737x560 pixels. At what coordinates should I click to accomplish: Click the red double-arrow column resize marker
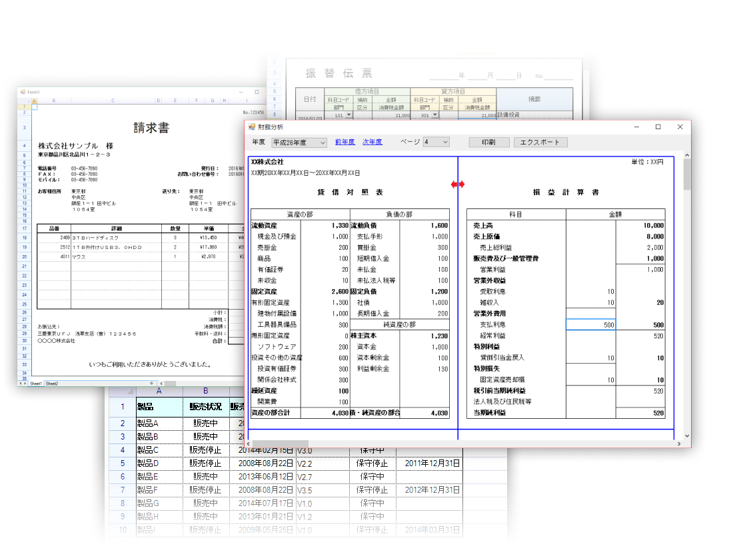click(x=458, y=184)
